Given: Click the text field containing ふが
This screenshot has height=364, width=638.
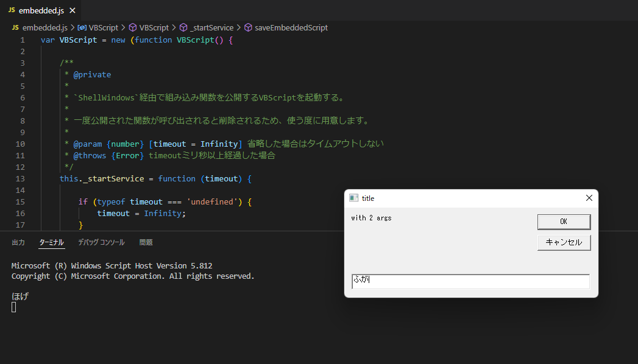Looking at the screenshot, I should (470, 281).
